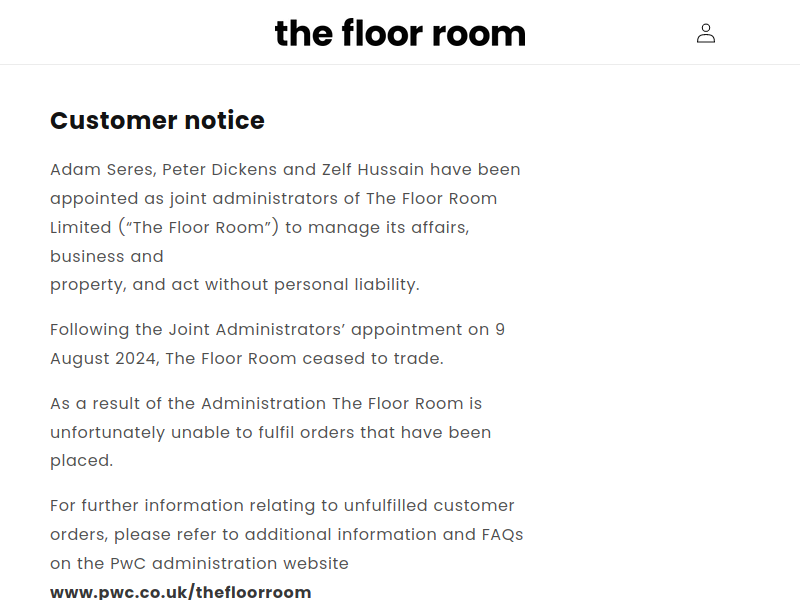Click the paragraph starting For further information
Screen dimensions: 800x600
pos(287,548)
